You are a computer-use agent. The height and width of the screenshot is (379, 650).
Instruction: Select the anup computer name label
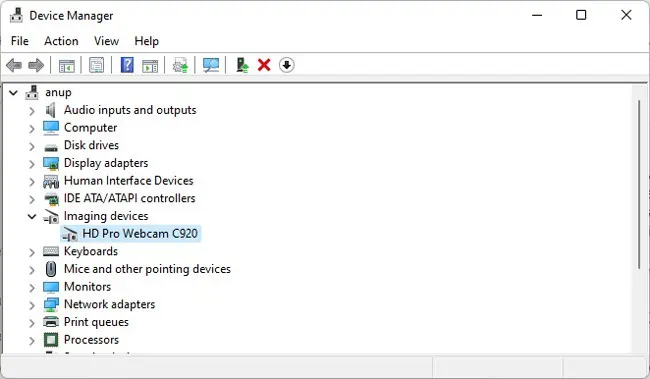coord(58,92)
